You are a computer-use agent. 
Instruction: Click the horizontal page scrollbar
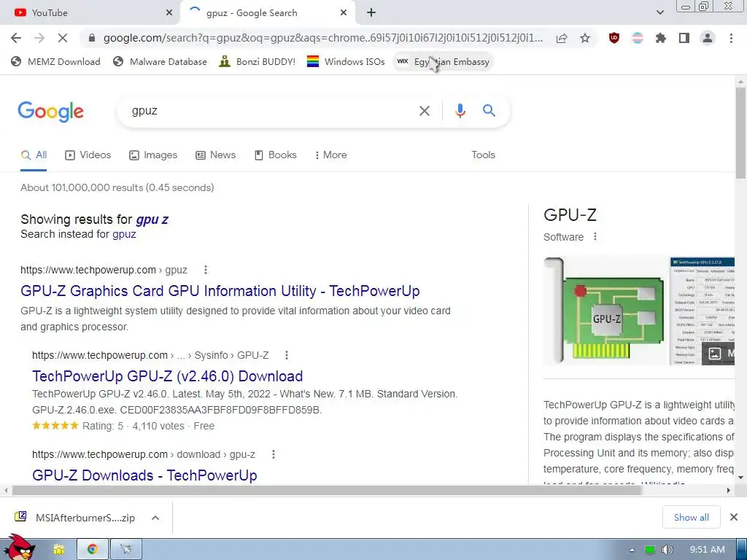click(327, 490)
